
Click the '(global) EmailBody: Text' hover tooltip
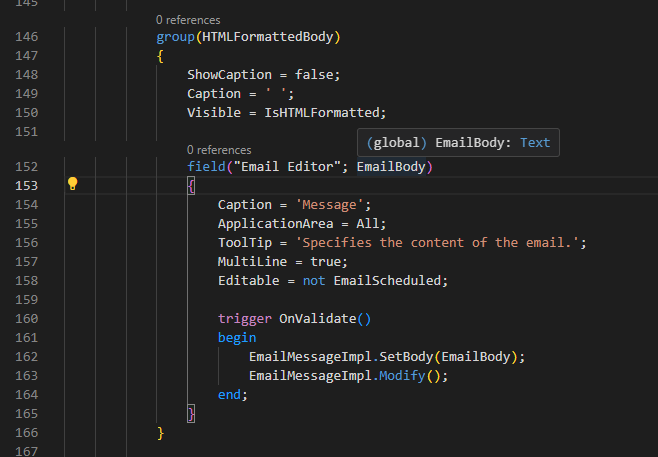point(458,143)
